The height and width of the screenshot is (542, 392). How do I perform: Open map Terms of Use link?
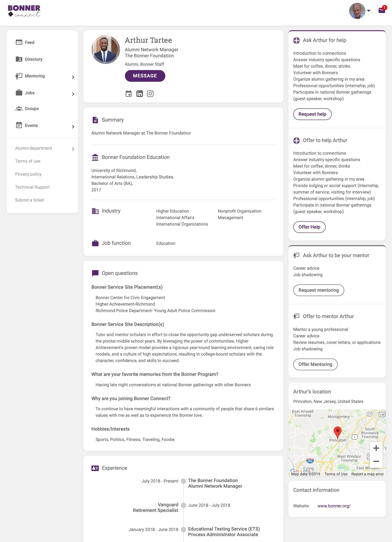pos(336,474)
